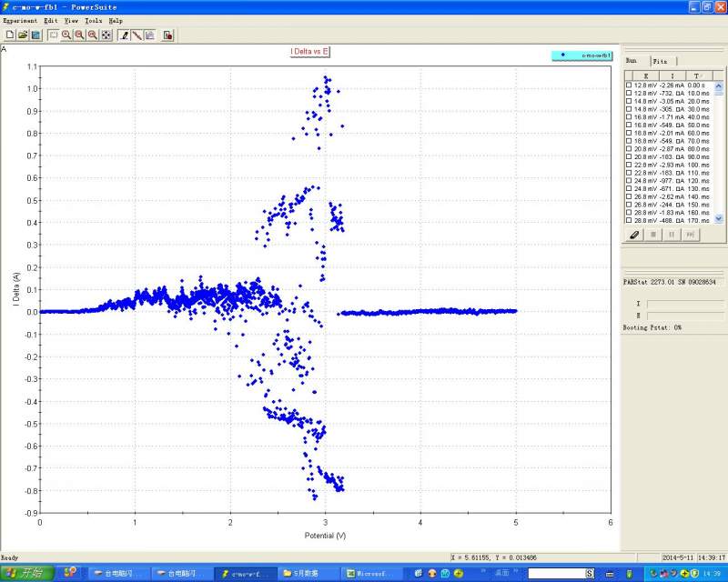The image size is (728, 582).
Task: Open the Experiment menu
Action: point(20,20)
